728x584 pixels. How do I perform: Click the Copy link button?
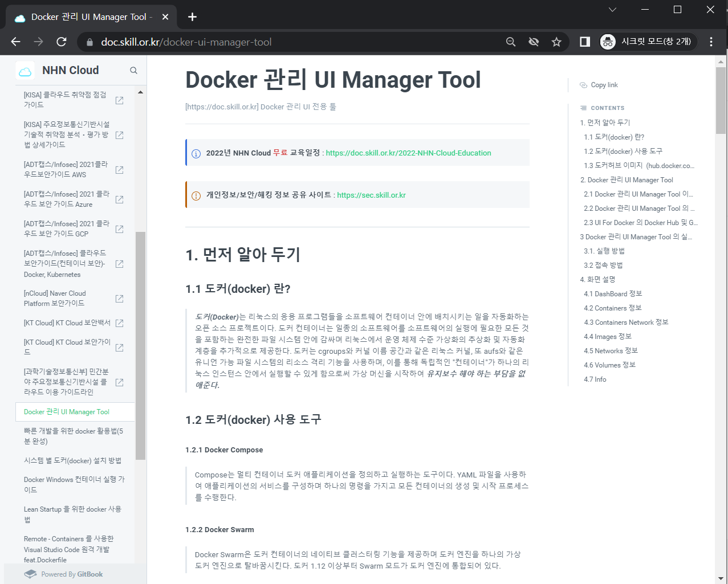599,85
